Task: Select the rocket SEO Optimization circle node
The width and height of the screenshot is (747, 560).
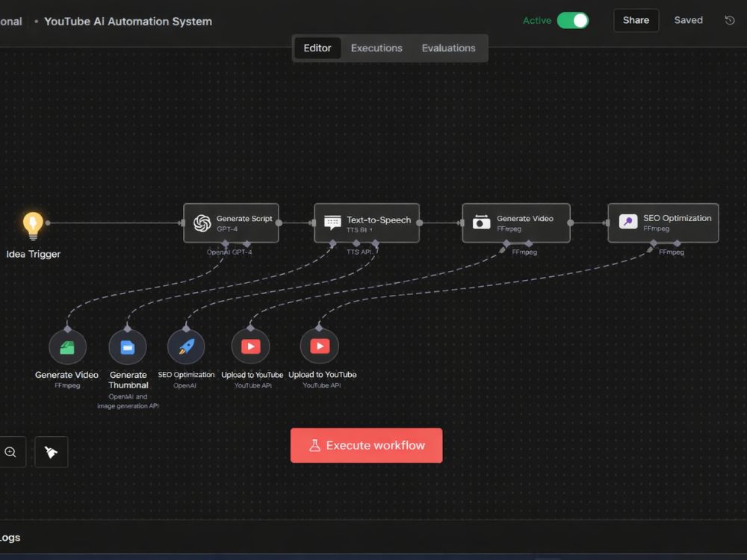Action: [x=186, y=346]
